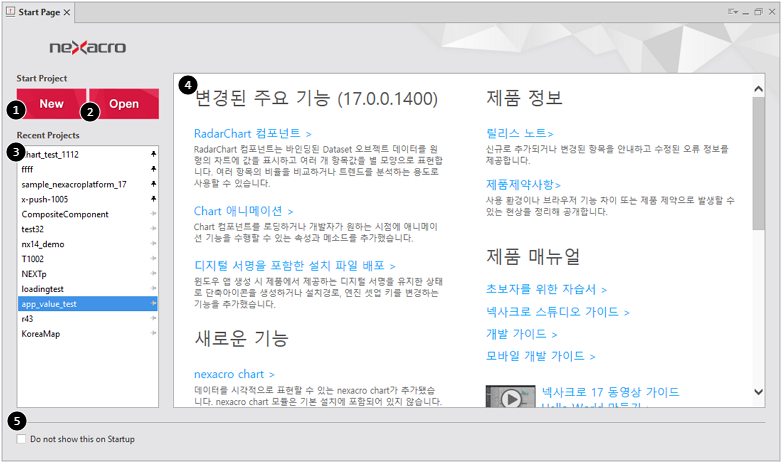This screenshot has width=782, height=463.
Task: Unpin the chart_test_1112 recent project
Action: pos(154,154)
